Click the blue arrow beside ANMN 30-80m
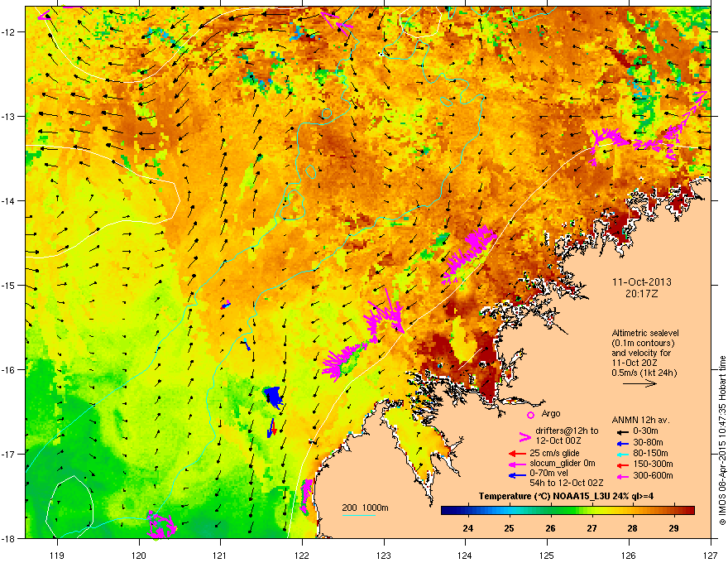 (x=623, y=443)
